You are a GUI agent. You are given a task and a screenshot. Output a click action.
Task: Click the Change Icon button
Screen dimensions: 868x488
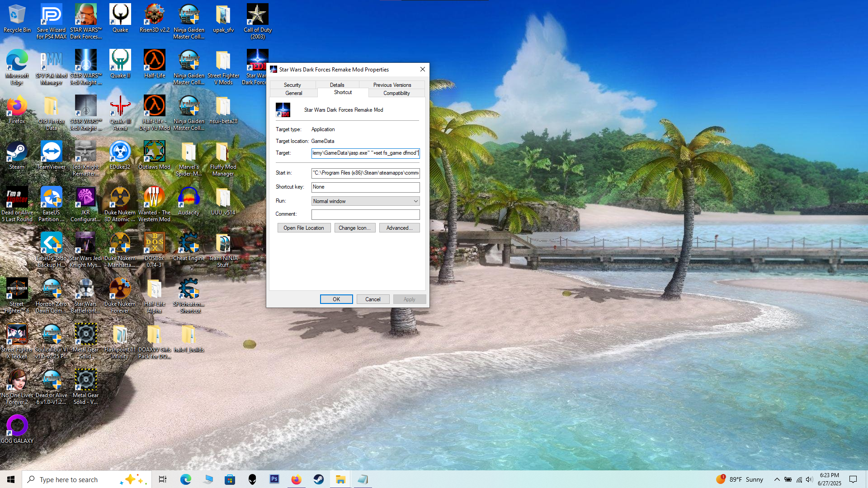tap(354, 228)
